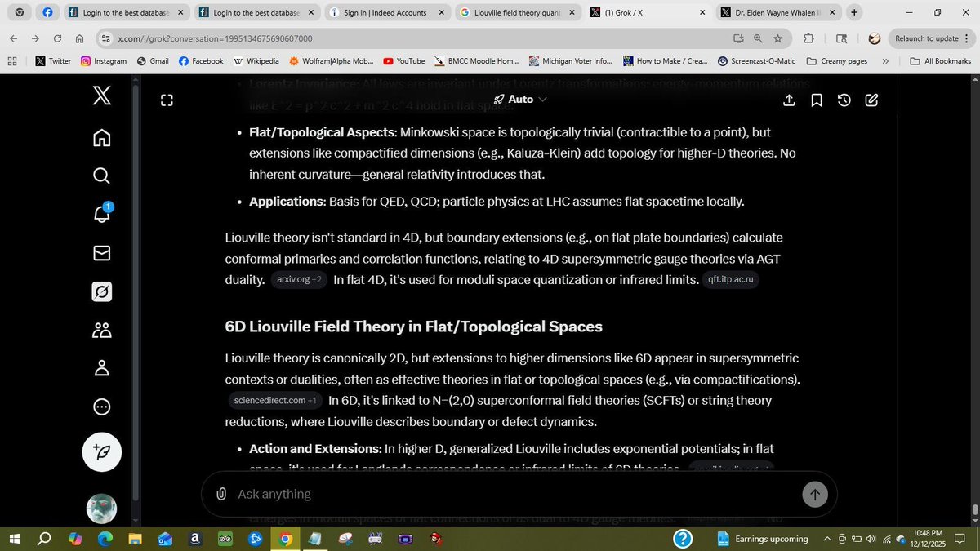Start a new Grok chat with pencil icon
The width and height of the screenshot is (980, 551).
tap(871, 100)
